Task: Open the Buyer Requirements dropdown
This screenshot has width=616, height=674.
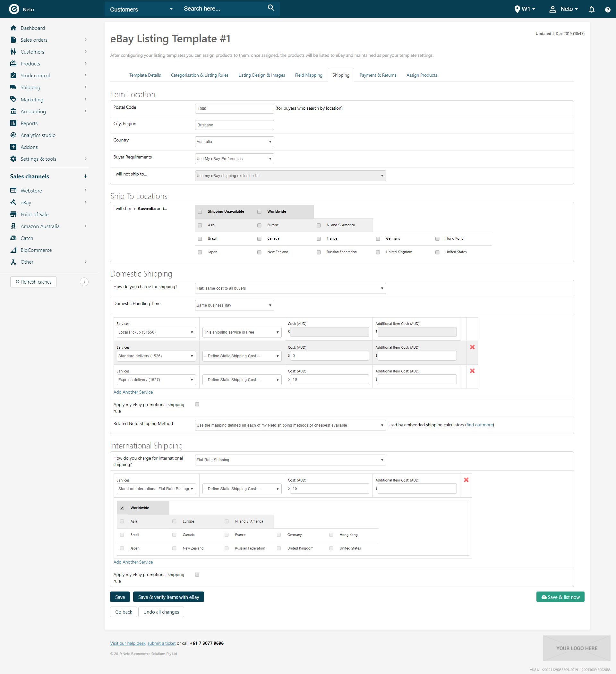Action: pyautogui.click(x=235, y=159)
